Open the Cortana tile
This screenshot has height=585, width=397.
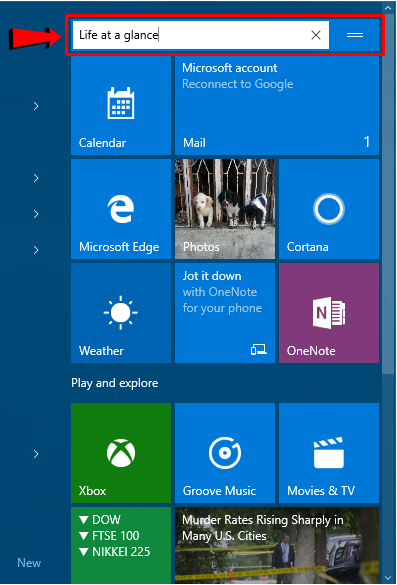coord(329,209)
